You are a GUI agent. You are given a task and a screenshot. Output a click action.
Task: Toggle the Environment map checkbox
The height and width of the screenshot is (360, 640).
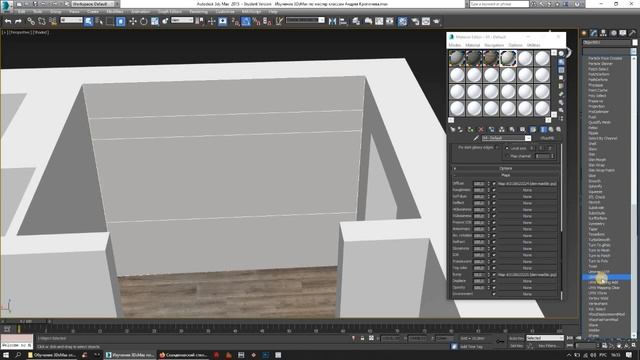pyautogui.click(x=494, y=294)
